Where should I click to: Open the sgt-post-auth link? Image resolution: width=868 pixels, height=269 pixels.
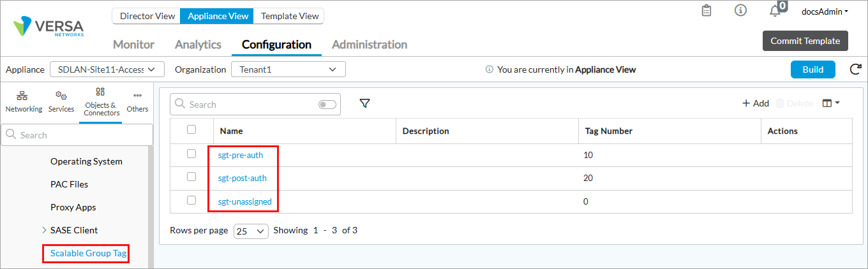click(243, 178)
